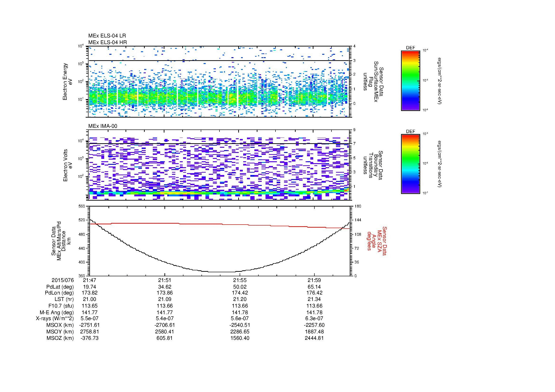Viewport: 555px width, 392px height.
Task: Click the '180' SZA axis tick label
Action: (358, 206)
